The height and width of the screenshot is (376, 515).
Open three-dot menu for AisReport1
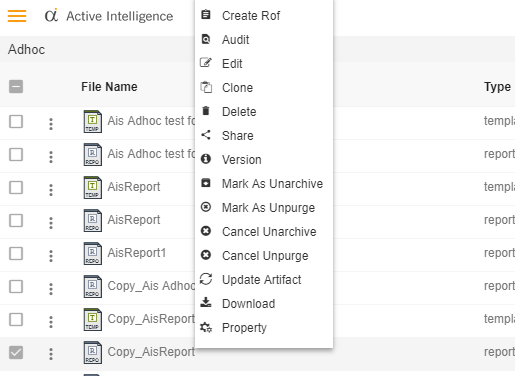click(51, 256)
